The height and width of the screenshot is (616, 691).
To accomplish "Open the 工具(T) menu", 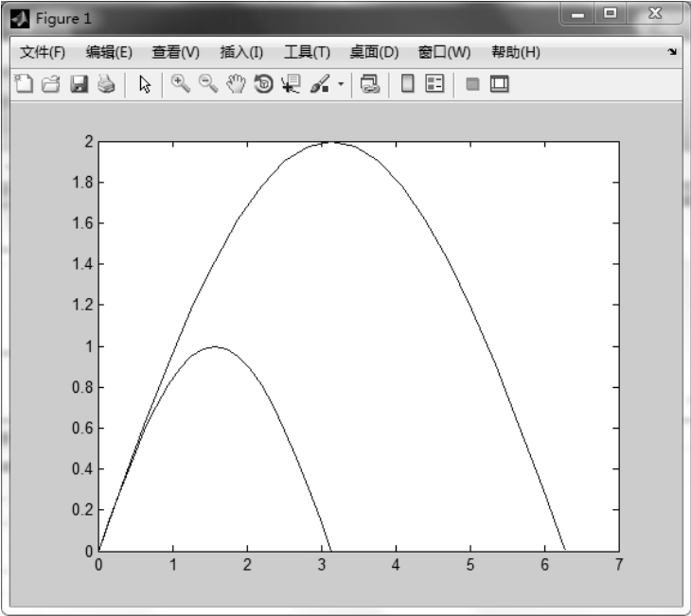I will 307,51.
